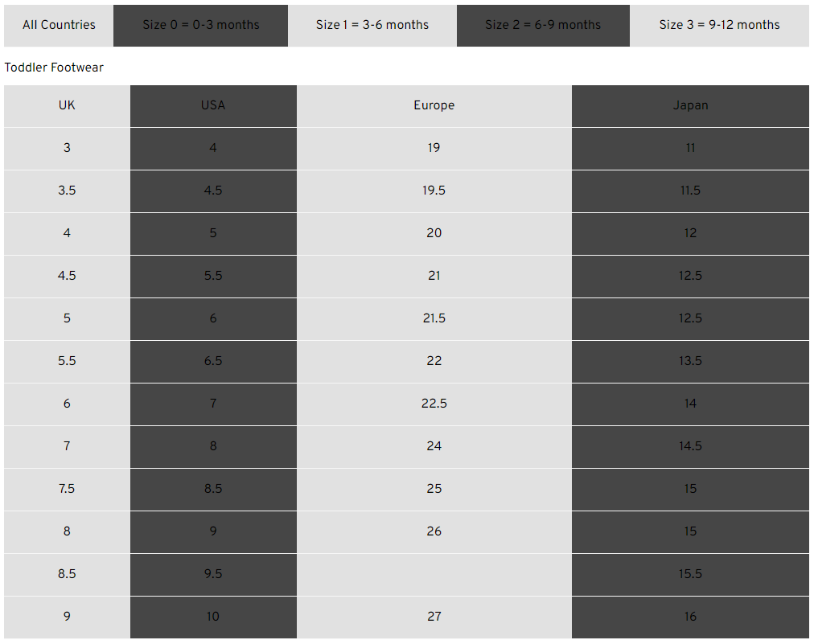Image resolution: width=814 pixels, height=644 pixels.
Task: Select the USA column header
Action: coord(213,106)
